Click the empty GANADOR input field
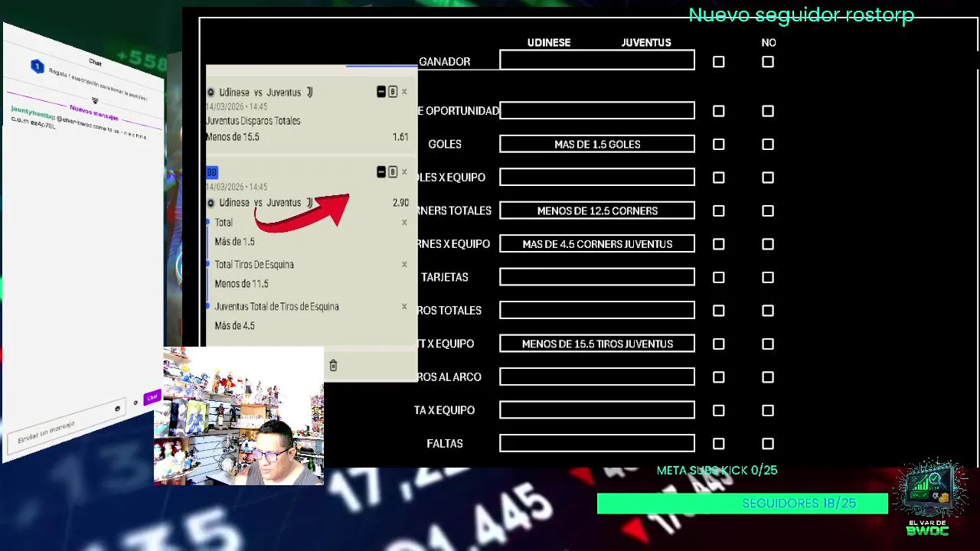The image size is (980, 551). pos(597,60)
